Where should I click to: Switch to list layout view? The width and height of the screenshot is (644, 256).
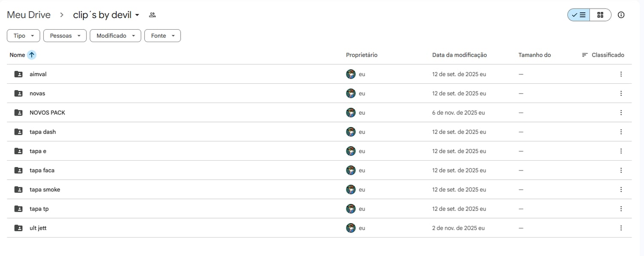579,15
